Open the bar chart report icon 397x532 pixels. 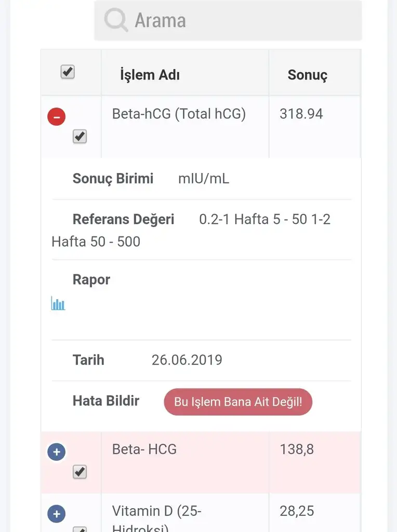pyautogui.click(x=58, y=303)
